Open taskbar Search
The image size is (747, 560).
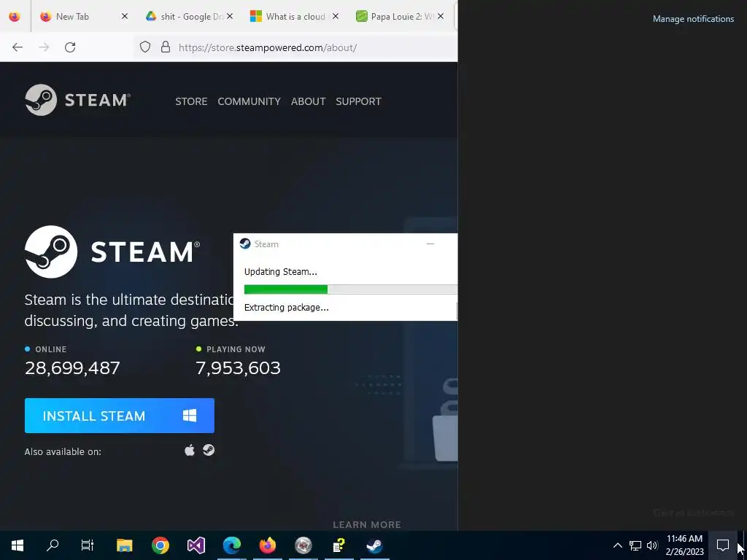(53, 545)
